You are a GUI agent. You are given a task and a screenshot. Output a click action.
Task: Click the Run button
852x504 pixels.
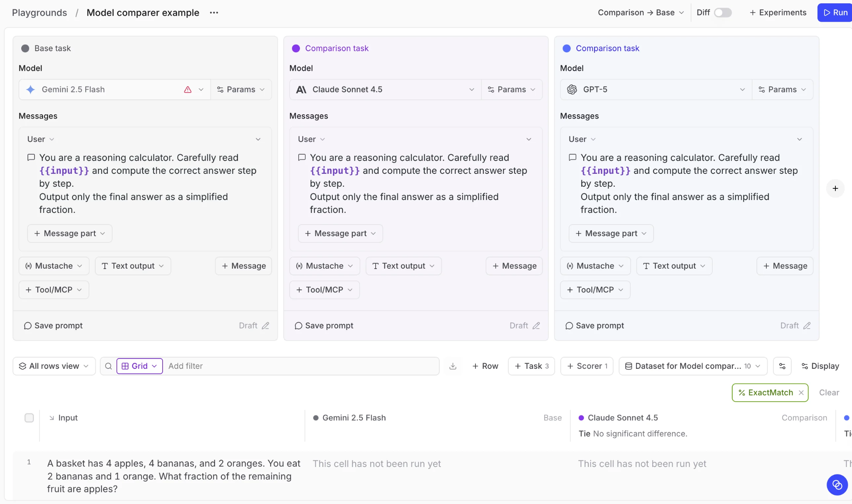tap(835, 12)
